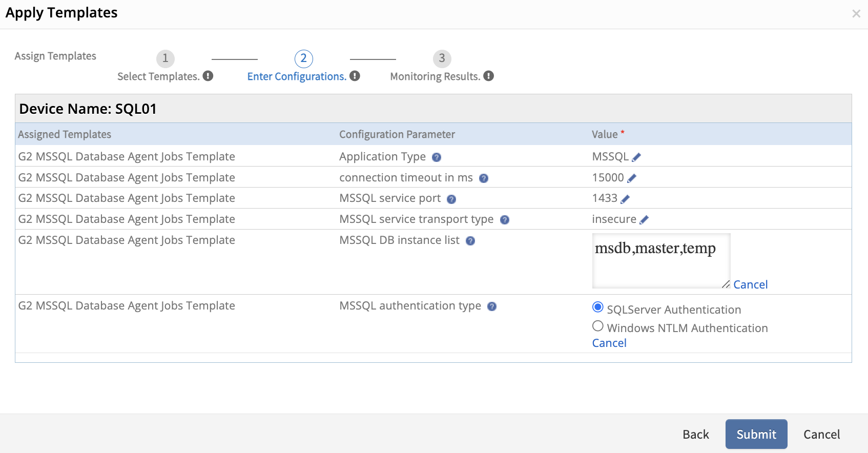
Task: Show help for MSSQL DB instance list
Action: [470, 241]
